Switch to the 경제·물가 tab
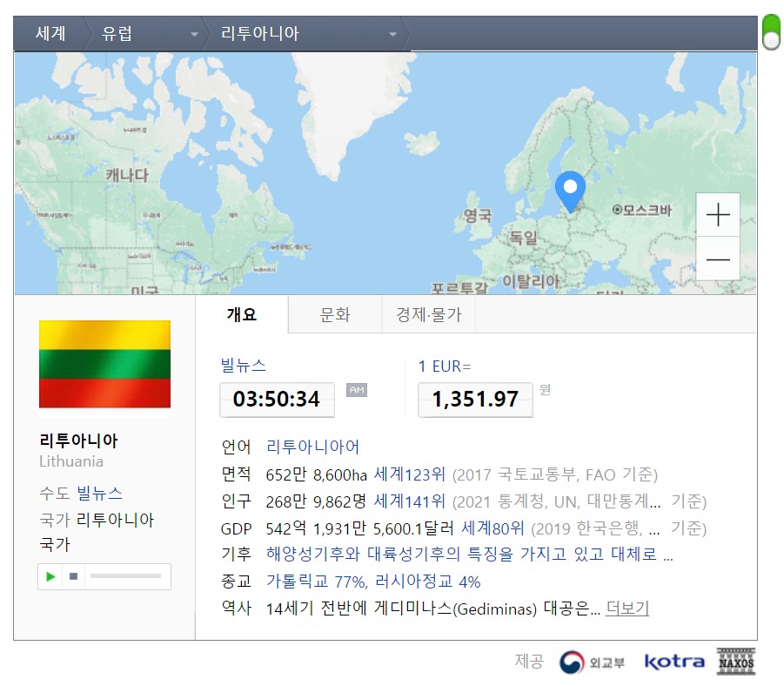The image size is (784, 686). [428, 314]
